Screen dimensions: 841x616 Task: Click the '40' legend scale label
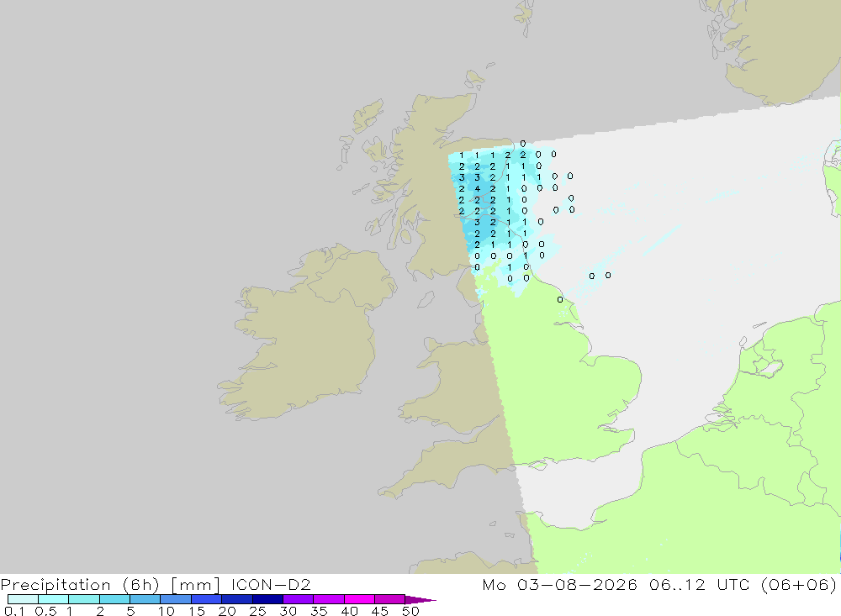click(350, 611)
